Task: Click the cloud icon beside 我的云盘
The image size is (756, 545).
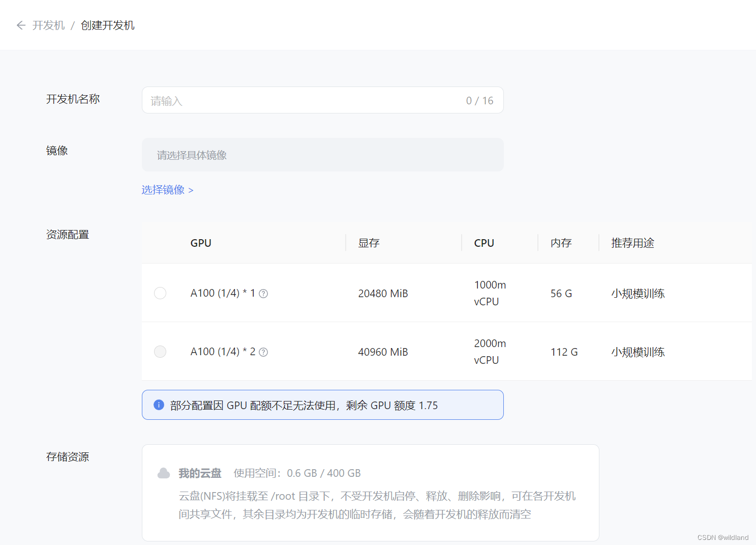Action: click(164, 473)
